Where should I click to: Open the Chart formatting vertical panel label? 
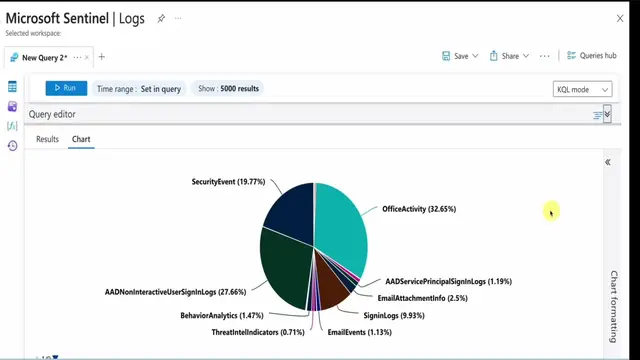tap(613, 307)
